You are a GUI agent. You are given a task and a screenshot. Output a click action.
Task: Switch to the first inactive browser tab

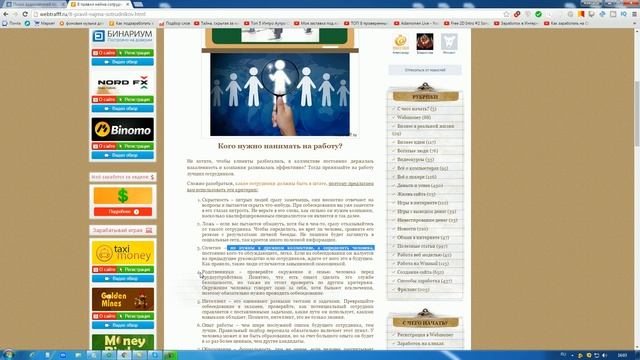(x=33, y=4)
